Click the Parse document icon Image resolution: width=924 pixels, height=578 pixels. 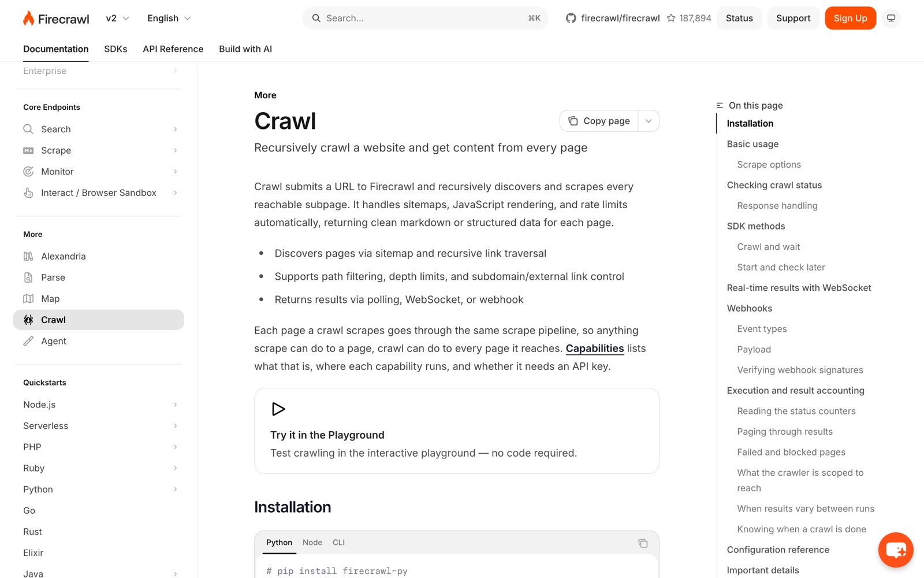click(x=28, y=277)
